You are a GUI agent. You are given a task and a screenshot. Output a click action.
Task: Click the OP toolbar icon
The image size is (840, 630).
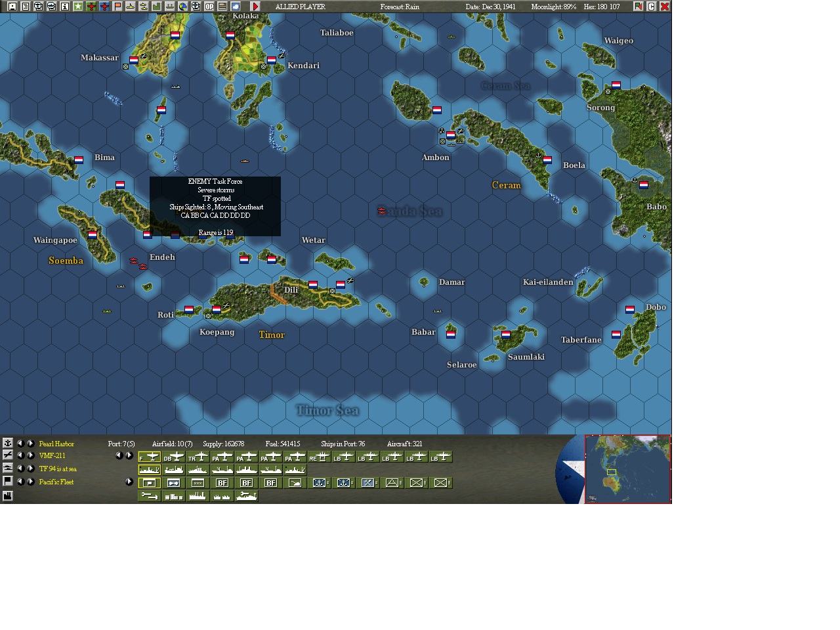(209, 7)
